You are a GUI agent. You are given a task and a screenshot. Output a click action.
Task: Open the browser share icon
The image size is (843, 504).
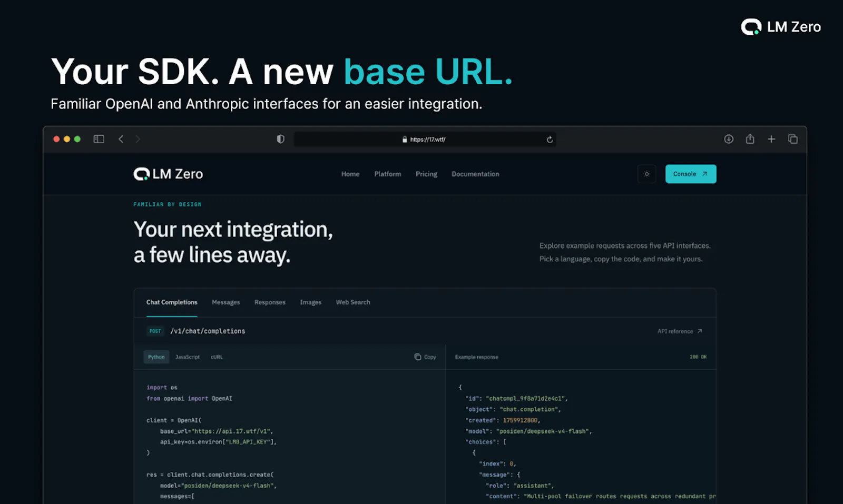click(x=750, y=139)
